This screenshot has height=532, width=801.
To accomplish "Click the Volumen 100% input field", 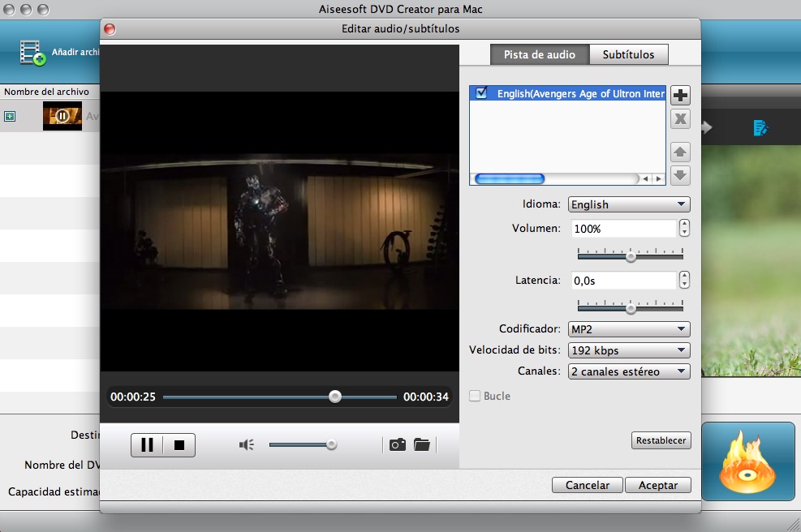I will (624, 228).
